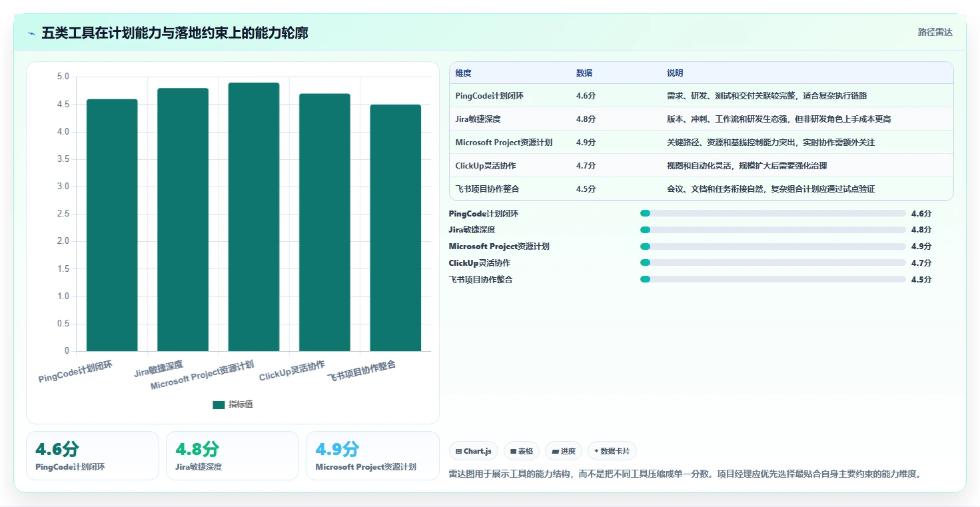This screenshot has height=507, width=980.
Task: Click description starting 需求、研发、测试和交付
Action: [767, 96]
